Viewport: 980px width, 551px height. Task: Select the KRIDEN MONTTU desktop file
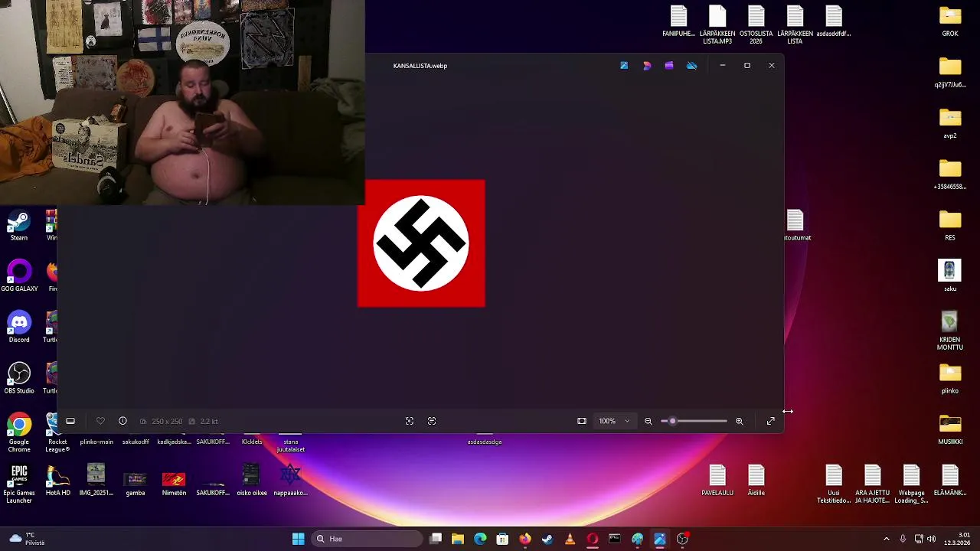950,331
